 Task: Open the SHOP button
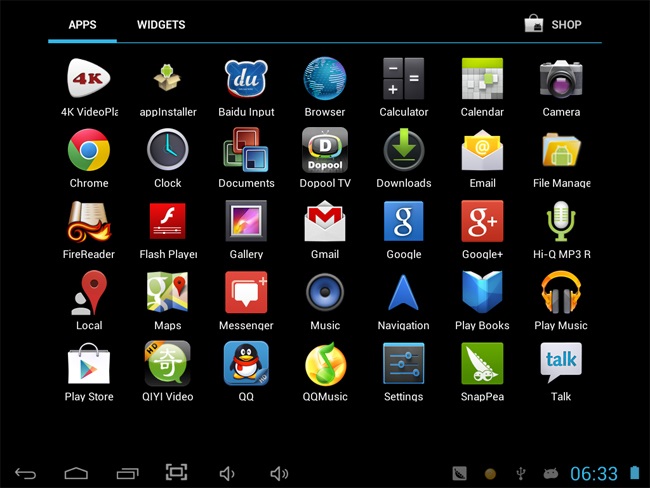[x=553, y=24]
